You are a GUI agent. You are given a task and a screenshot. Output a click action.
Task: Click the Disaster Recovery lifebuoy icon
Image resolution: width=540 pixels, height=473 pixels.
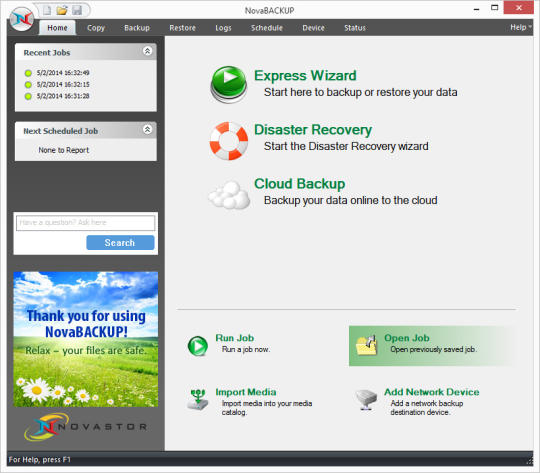[x=228, y=141]
